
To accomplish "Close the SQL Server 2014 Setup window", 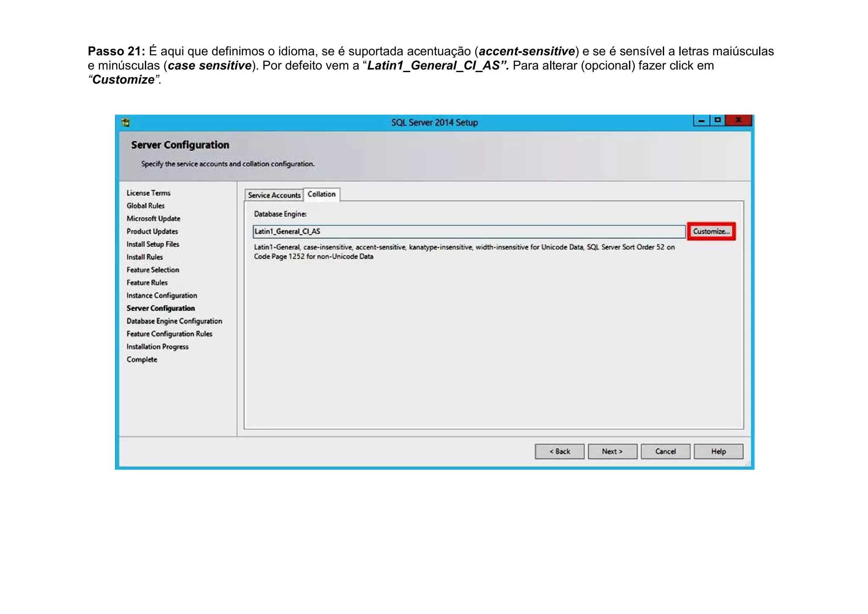I will pyautogui.click(x=738, y=120).
